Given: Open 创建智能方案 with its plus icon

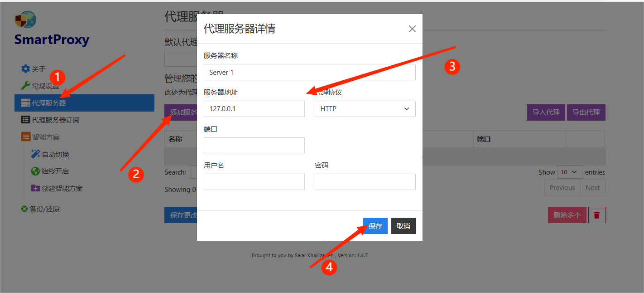Looking at the screenshot, I should [x=35, y=189].
